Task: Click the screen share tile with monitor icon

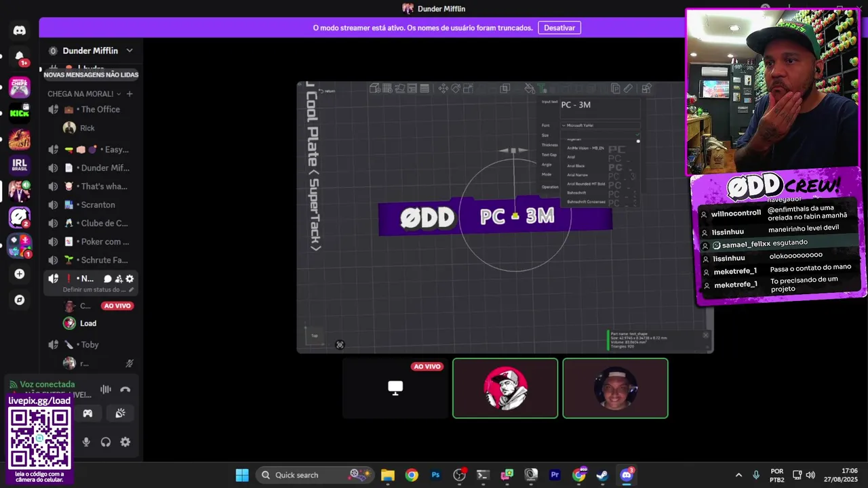Action: click(x=395, y=388)
